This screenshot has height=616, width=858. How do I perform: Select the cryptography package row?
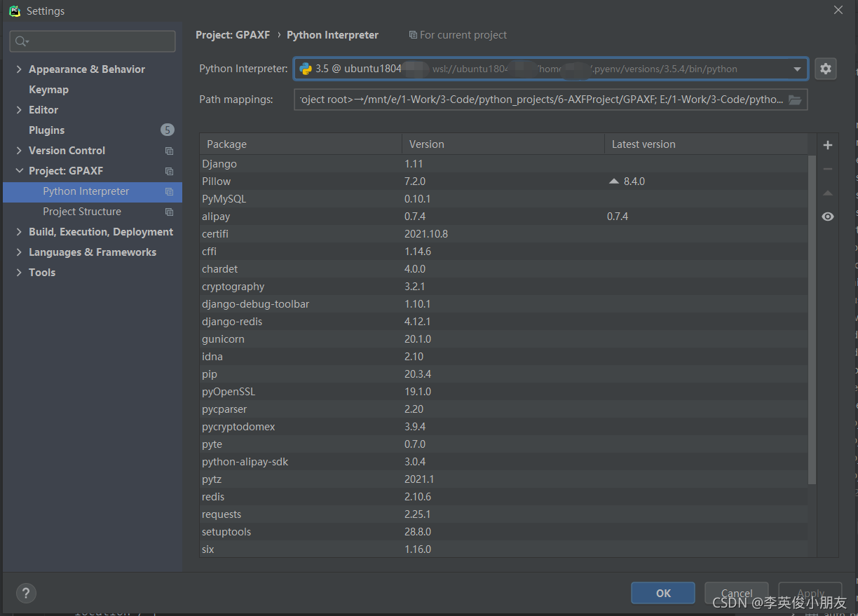[503, 287]
